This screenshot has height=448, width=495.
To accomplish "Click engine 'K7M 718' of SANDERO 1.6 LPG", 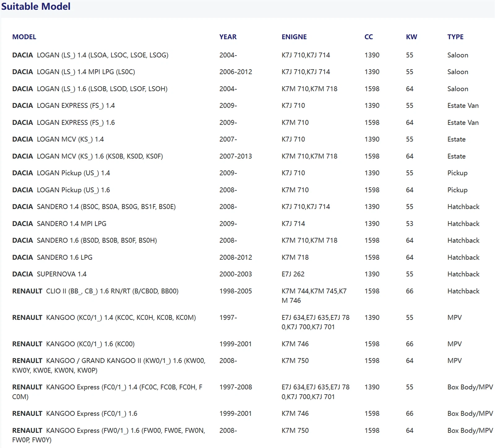I will (x=295, y=257).
